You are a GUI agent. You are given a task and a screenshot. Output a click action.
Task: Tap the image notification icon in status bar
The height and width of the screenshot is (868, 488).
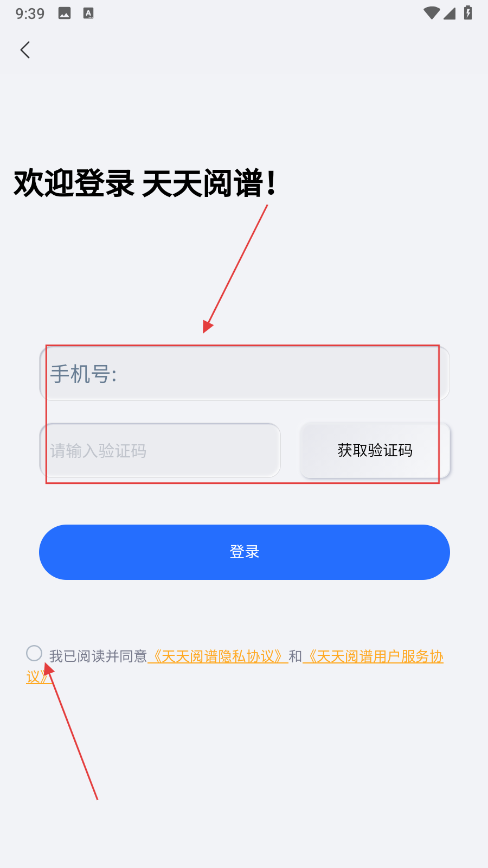tap(65, 14)
